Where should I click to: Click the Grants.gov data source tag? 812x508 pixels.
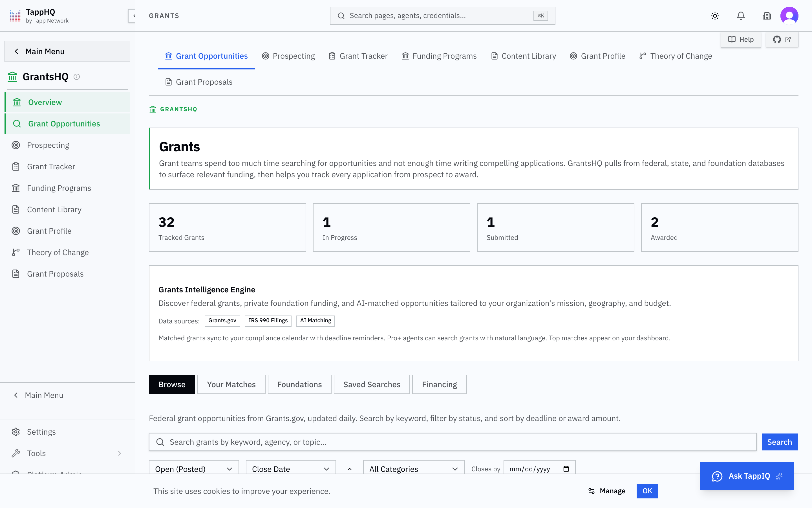click(x=222, y=321)
